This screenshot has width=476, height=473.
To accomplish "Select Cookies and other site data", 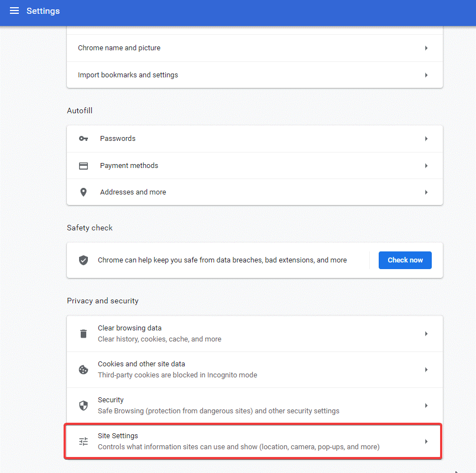I will tap(254, 369).
